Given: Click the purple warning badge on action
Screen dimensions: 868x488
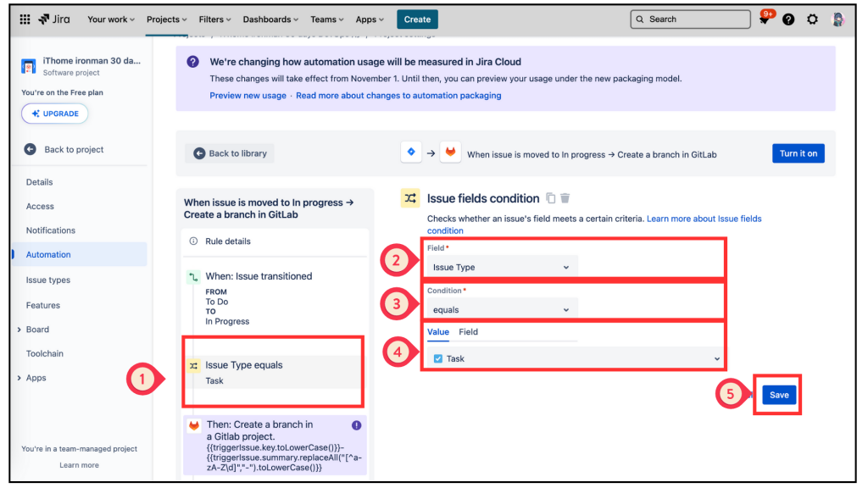Looking at the screenshot, I should 357,425.
